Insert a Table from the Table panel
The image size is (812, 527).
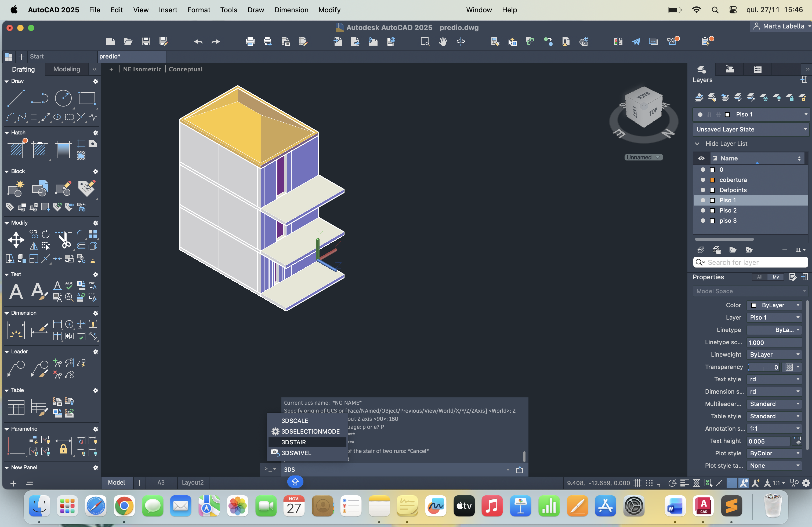click(x=16, y=407)
